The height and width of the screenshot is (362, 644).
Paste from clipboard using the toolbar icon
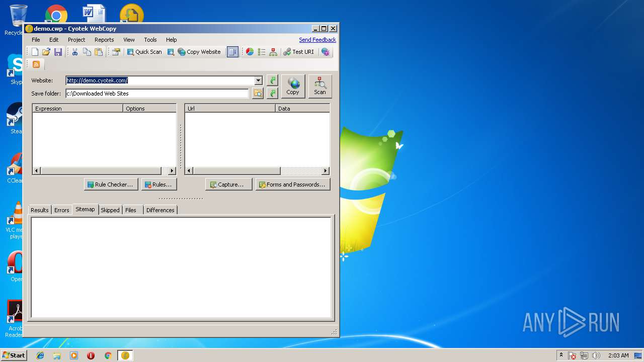[x=99, y=52]
